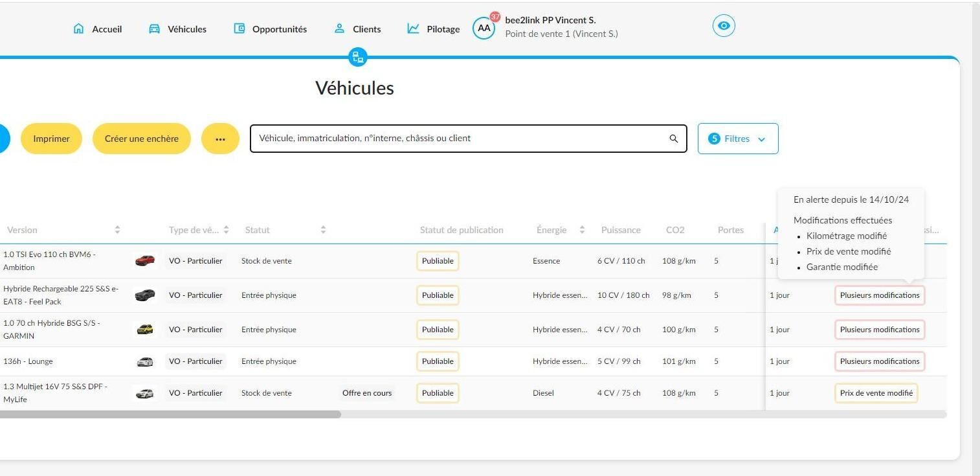Click the blue network icon above Véhicules title
Image resolution: width=980 pixels, height=476 pixels.
click(x=358, y=57)
